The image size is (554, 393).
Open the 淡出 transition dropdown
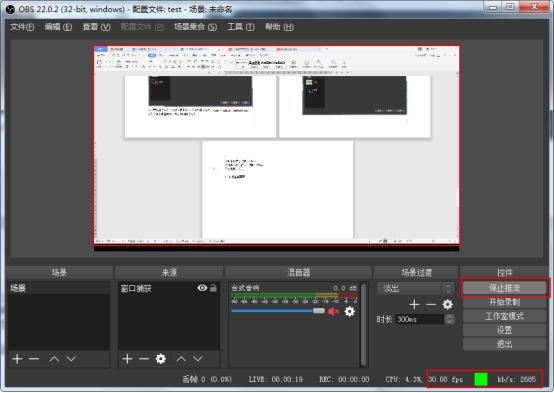click(x=415, y=288)
